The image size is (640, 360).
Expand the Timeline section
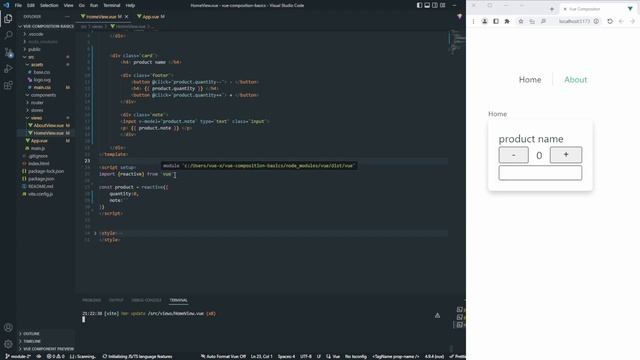(30, 341)
